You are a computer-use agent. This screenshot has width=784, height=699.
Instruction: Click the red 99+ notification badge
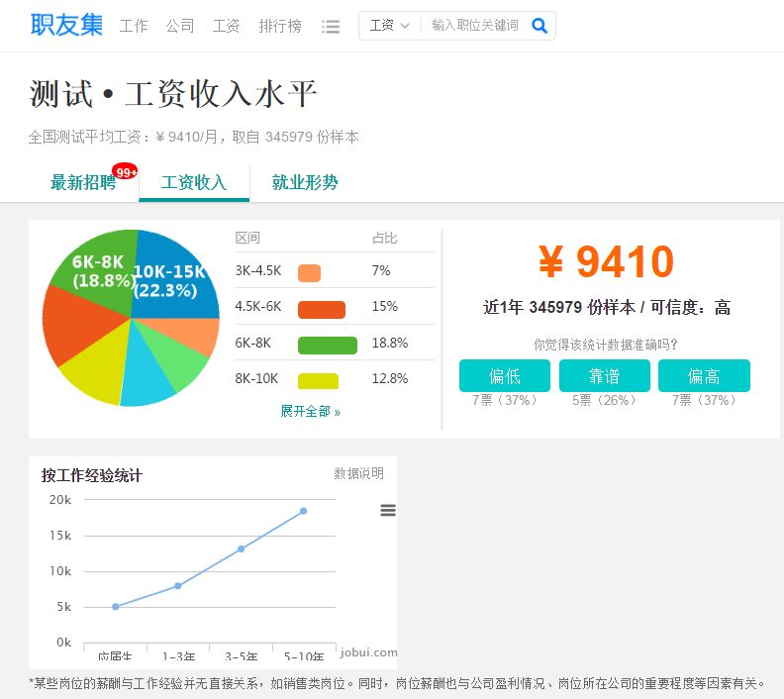[125, 171]
